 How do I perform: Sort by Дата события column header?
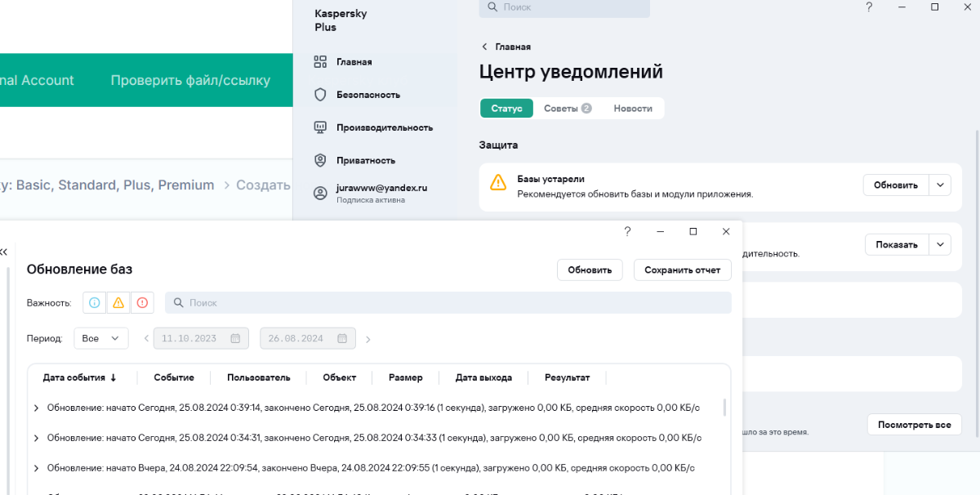[80, 378]
